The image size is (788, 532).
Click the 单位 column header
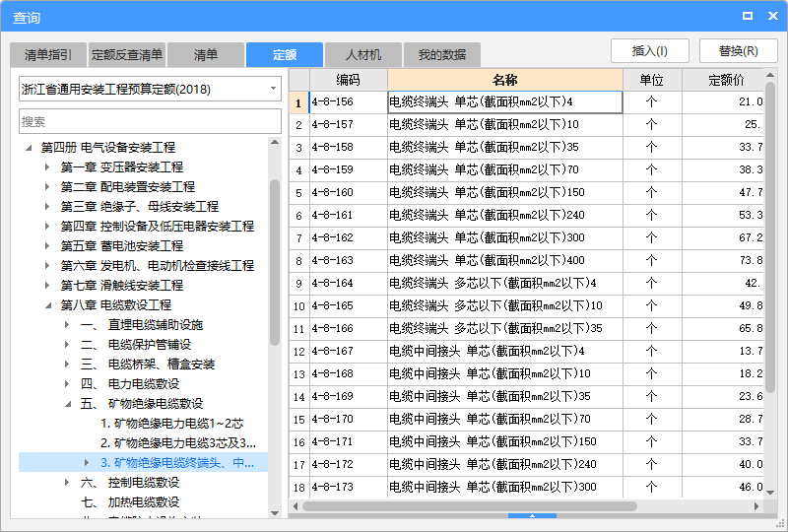652,80
